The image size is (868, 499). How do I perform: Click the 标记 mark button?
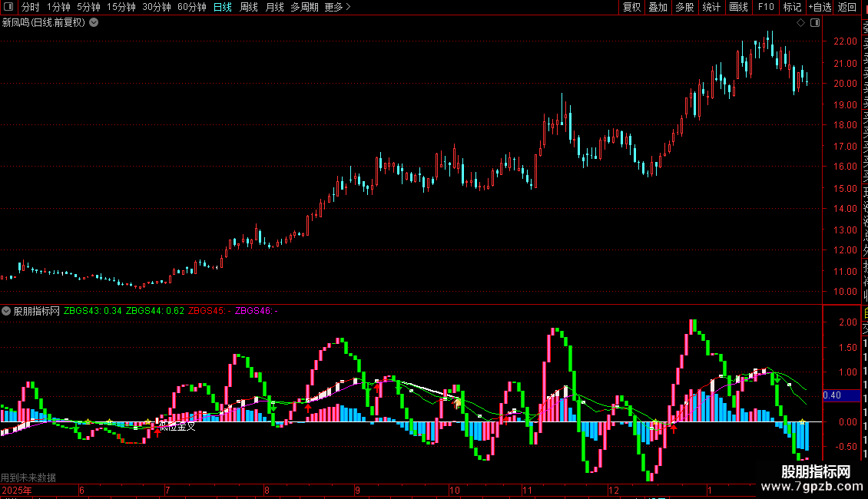point(792,7)
